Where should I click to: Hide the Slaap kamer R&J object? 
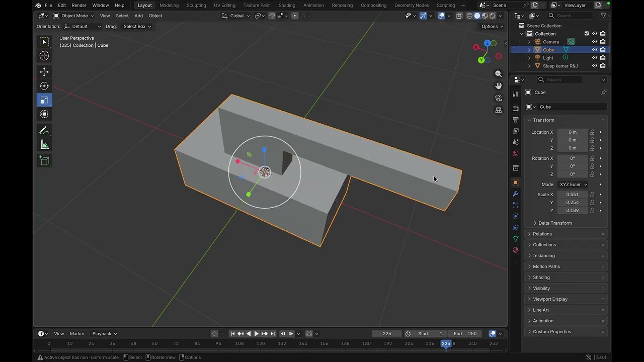tap(595, 66)
